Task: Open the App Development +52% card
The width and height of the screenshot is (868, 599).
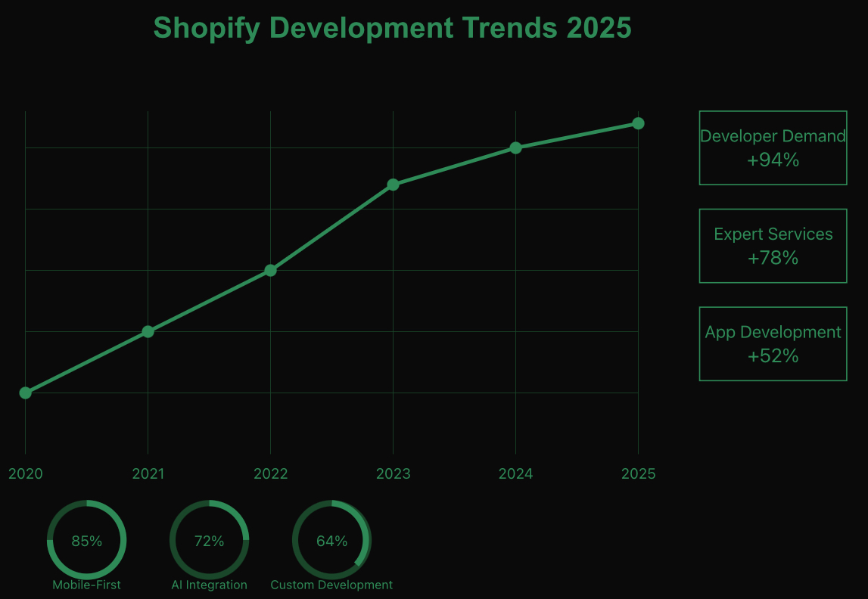Action: point(773,343)
